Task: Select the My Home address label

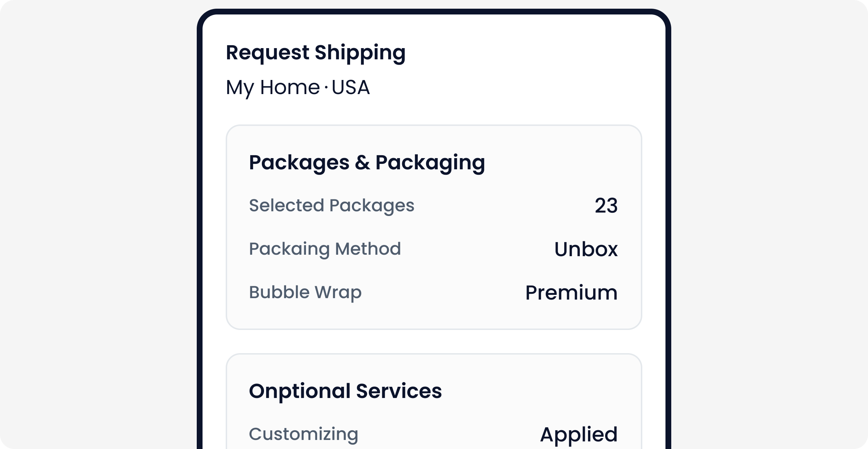Action: point(273,88)
